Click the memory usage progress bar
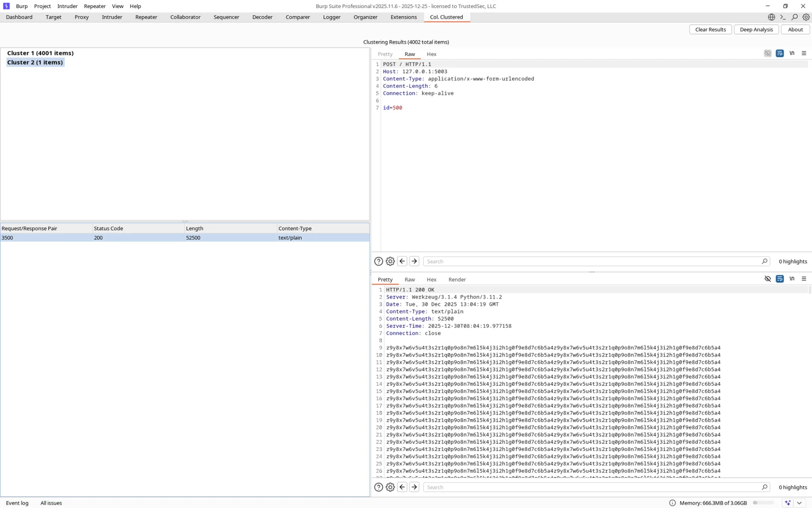This screenshot has height=508, width=812. coord(763,503)
